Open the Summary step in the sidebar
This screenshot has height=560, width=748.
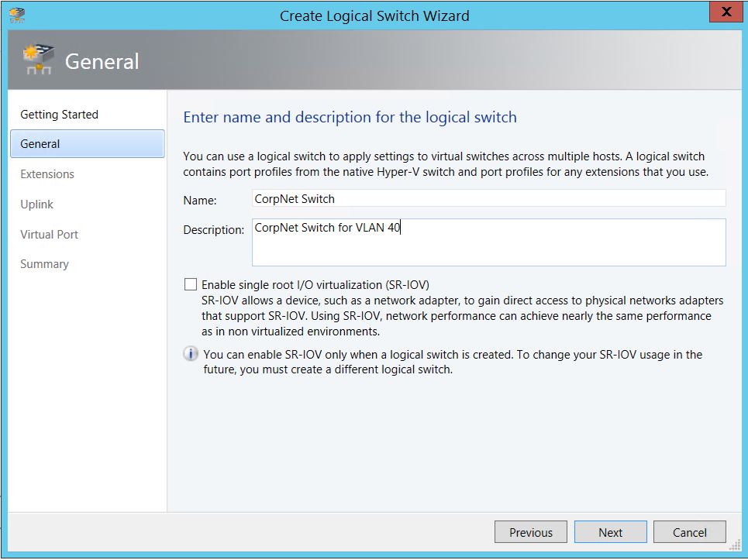coord(44,264)
